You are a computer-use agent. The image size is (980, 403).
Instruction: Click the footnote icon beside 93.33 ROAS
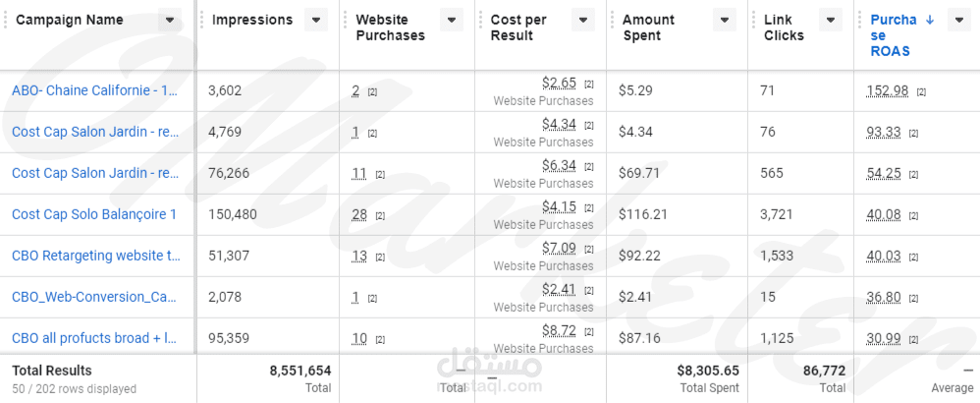point(914,134)
